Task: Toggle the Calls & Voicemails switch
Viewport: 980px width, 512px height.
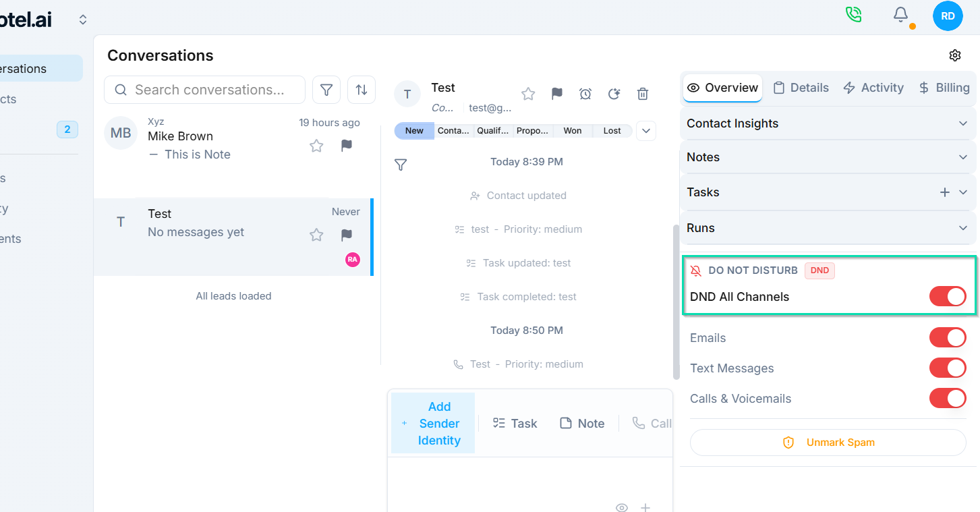Action: pos(947,399)
